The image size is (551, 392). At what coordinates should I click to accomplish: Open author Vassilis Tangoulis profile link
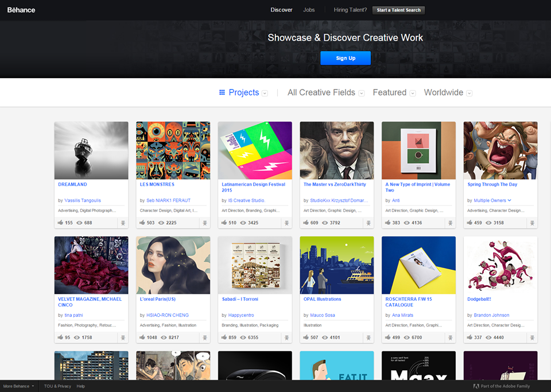(83, 200)
